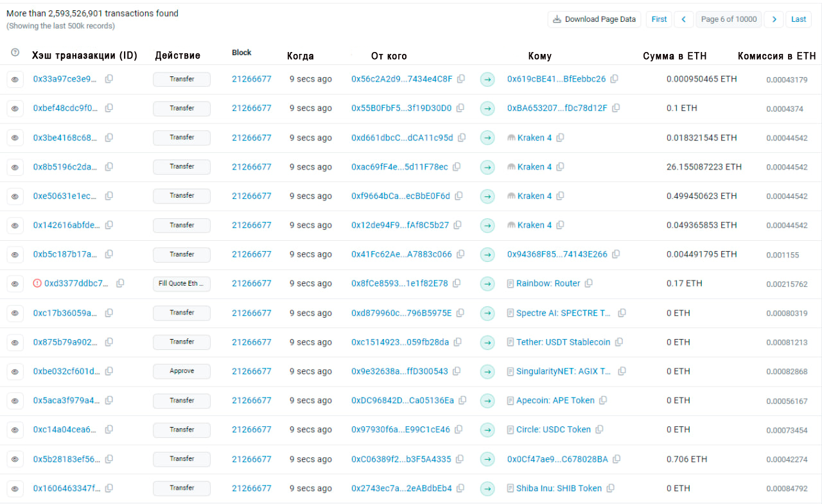The image size is (822, 504).
Task: Jump to the First page
Action: [x=659, y=19]
